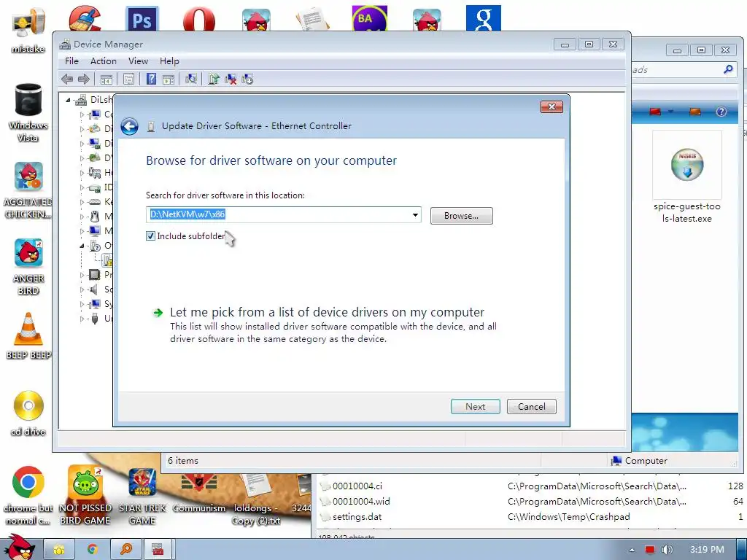This screenshot has height=560, width=747.
Task: Open the Properties toolbar icon in Device Manager
Action: pos(128,79)
